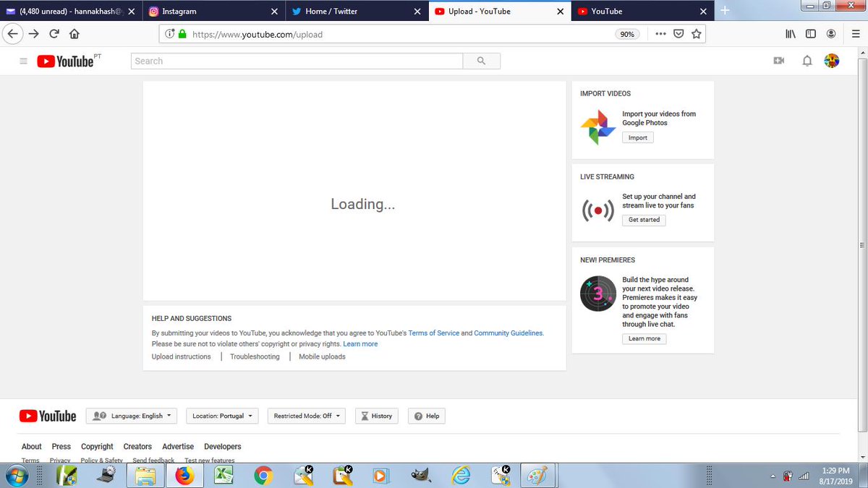Open Chrome from the taskbar
The image size is (868, 488).
263,475
